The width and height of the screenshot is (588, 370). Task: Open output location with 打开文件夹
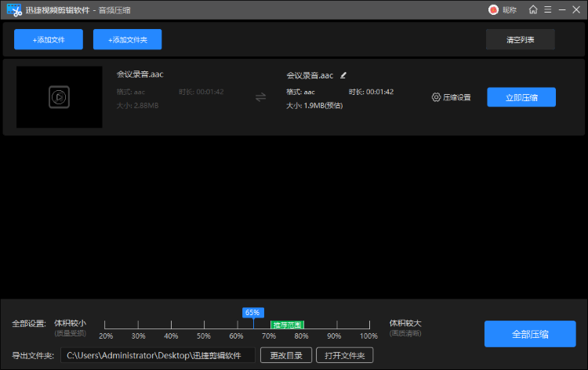[345, 356]
